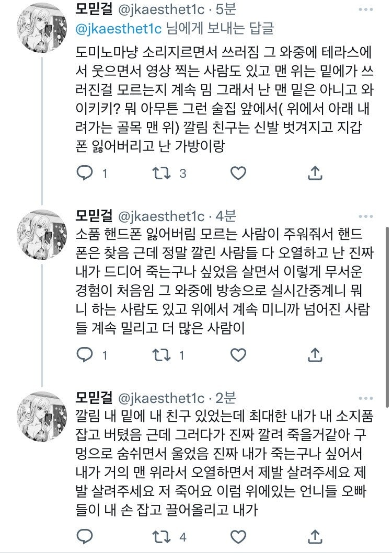Retweet the tweet posted 4분 ago
This screenshot has width=392, height=553.
(159, 355)
